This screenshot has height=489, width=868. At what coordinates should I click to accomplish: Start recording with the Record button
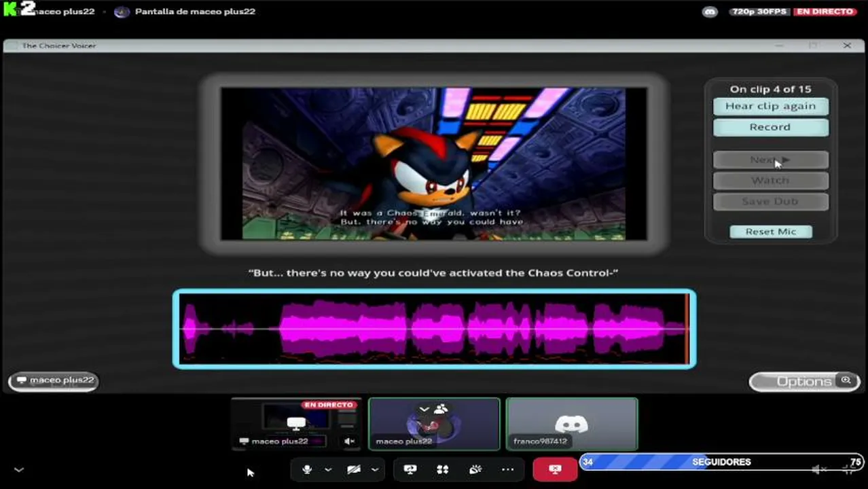(x=770, y=127)
